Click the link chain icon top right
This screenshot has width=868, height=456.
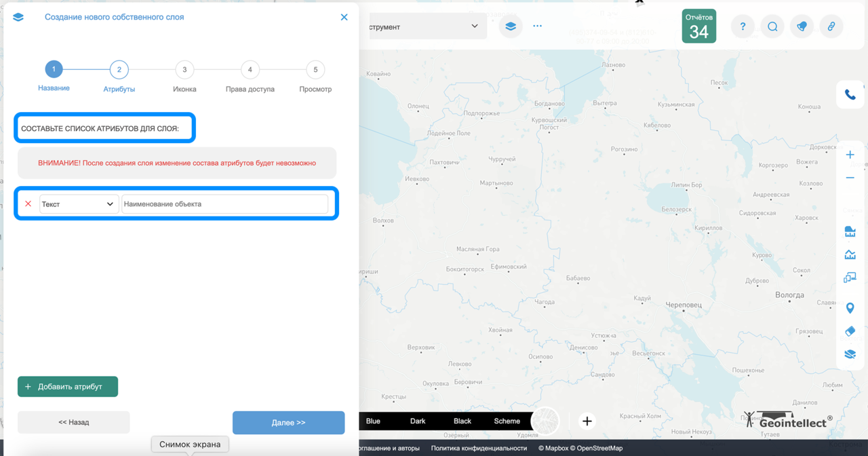[x=831, y=26]
